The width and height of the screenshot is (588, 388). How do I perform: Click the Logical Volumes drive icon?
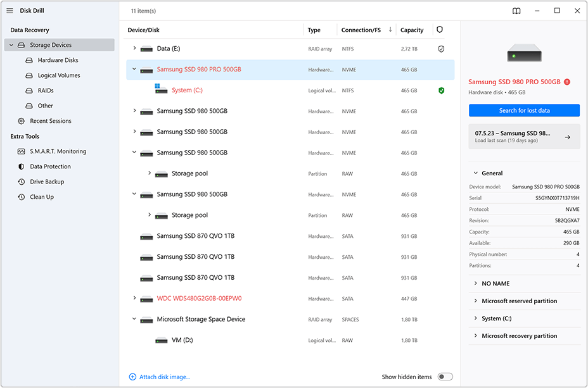click(x=29, y=75)
